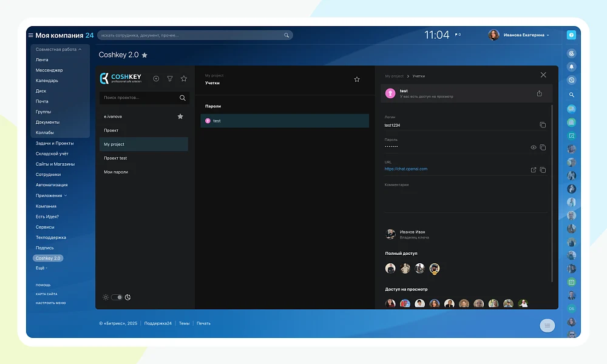
Task: Select Coshkey 2.0 in the left menu
Action: [x=48, y=258]
